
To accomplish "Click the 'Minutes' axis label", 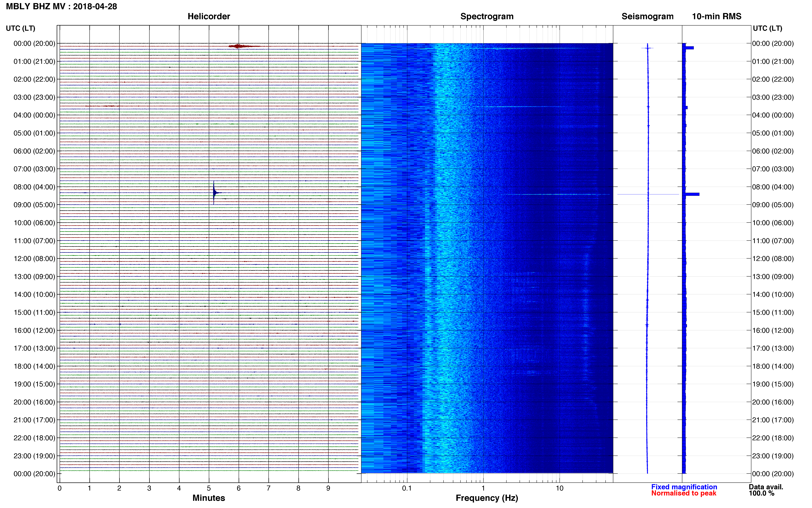I will [209, 498].
